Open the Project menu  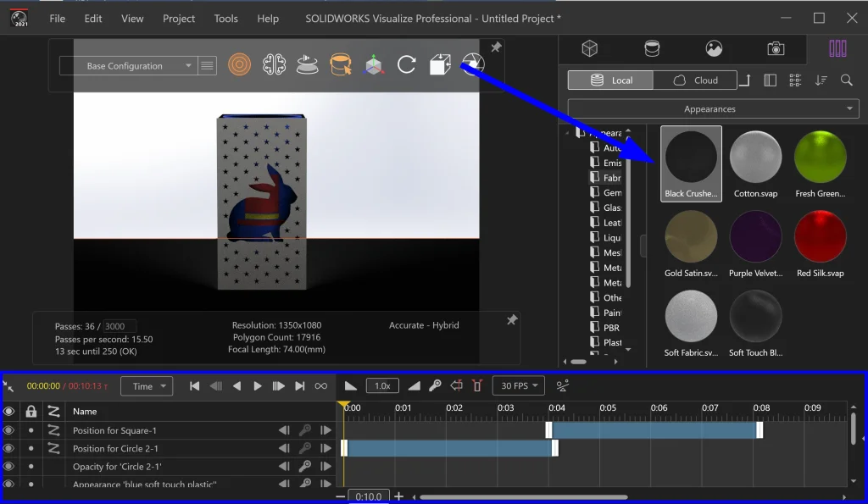179,19
